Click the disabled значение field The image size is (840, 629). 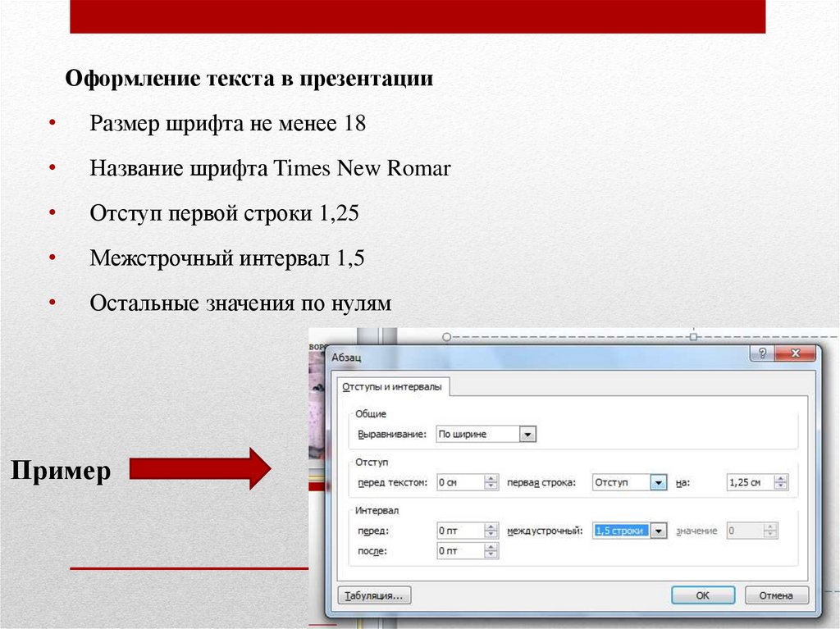coord(745,531)
